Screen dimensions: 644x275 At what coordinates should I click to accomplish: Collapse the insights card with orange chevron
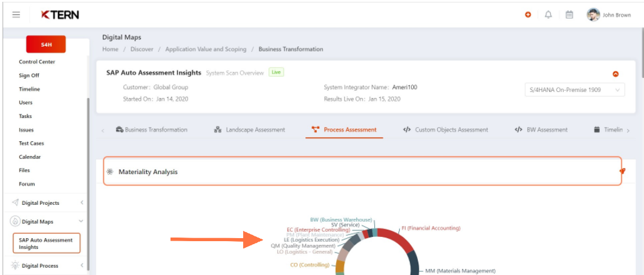pyautogui.click(x=615, y=74)
